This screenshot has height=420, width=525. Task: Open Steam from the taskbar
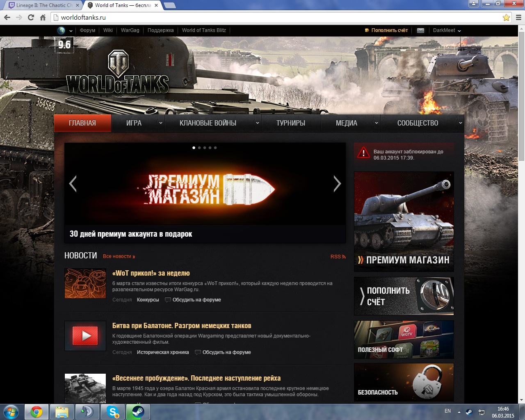click(x=138, y=412)
